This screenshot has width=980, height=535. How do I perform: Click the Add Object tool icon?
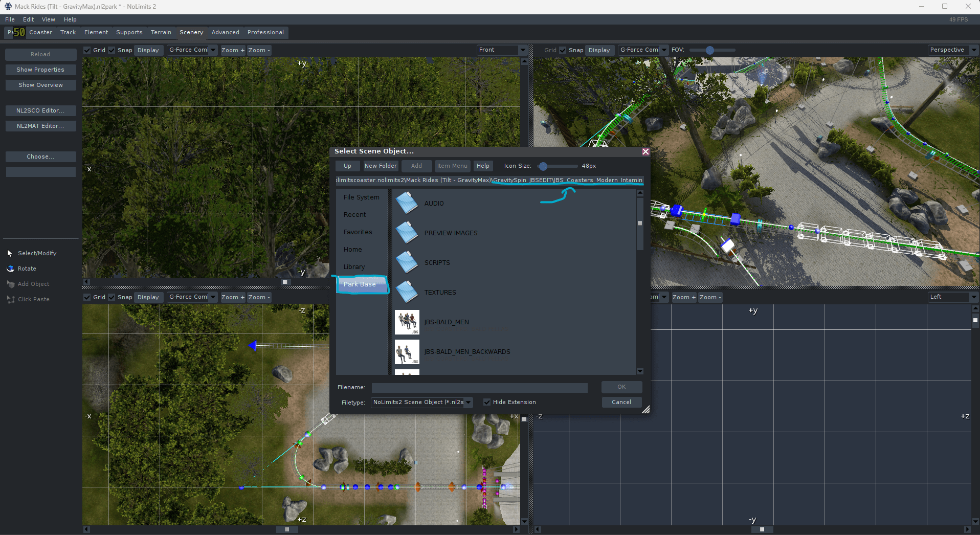(x=10, y=284)
